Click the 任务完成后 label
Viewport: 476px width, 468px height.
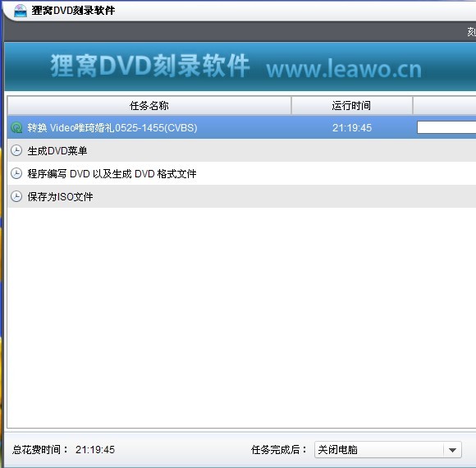click(278, 450)
